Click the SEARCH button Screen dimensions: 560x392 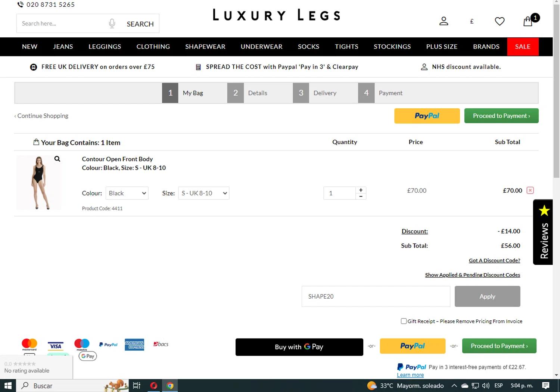pos(140,24)
